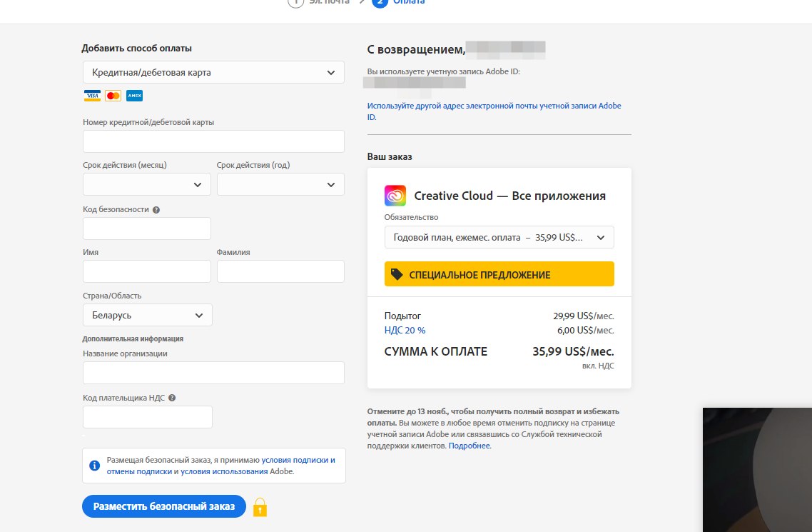Click the СУММА К ОПЛАТЕ label
Image resolution: width=812 pixels, height=532 pixels.
click(435, 351)
